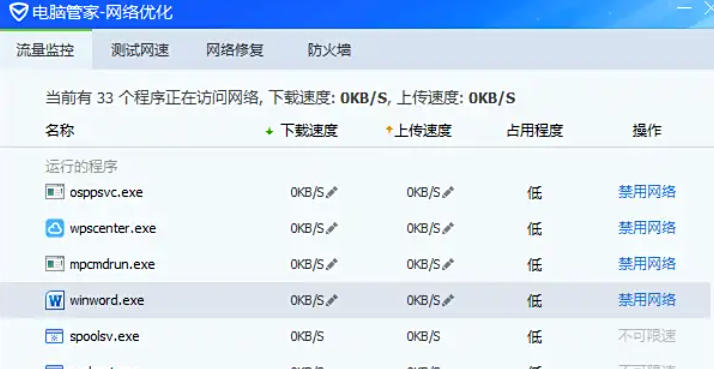This screenshot has width=714, height=369.
Task: Click the 运行的程序 group label
Action: pos(82,167)
